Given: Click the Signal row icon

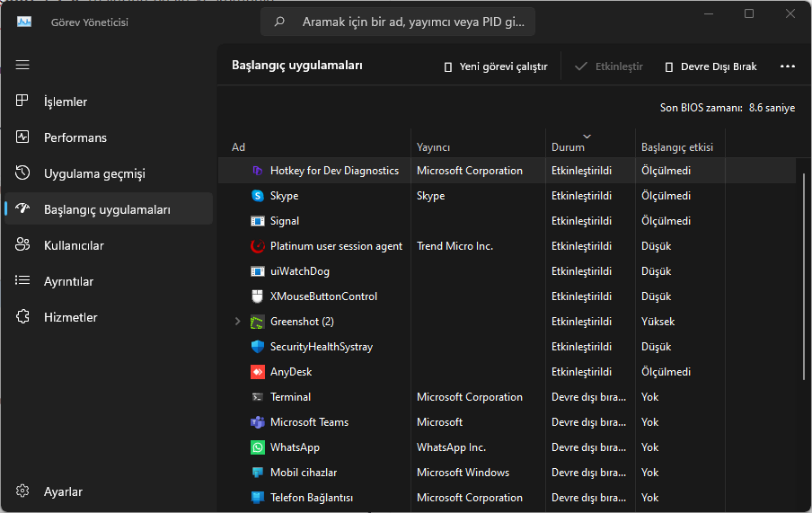Looking at the screenshot, I should (x=258, y=221).
